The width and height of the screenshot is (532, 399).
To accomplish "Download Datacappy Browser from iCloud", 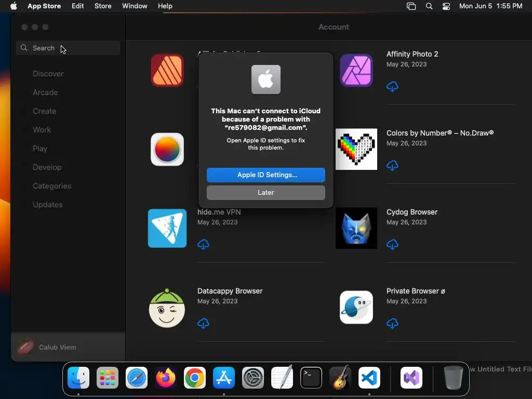I will point(203,323).
